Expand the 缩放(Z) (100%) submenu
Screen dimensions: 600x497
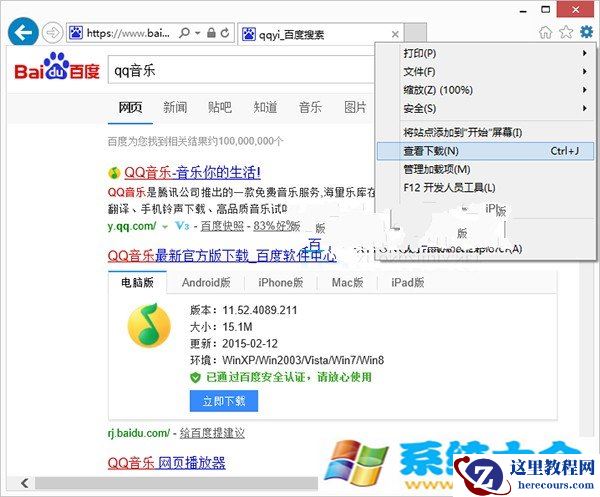tap(486, 90)
